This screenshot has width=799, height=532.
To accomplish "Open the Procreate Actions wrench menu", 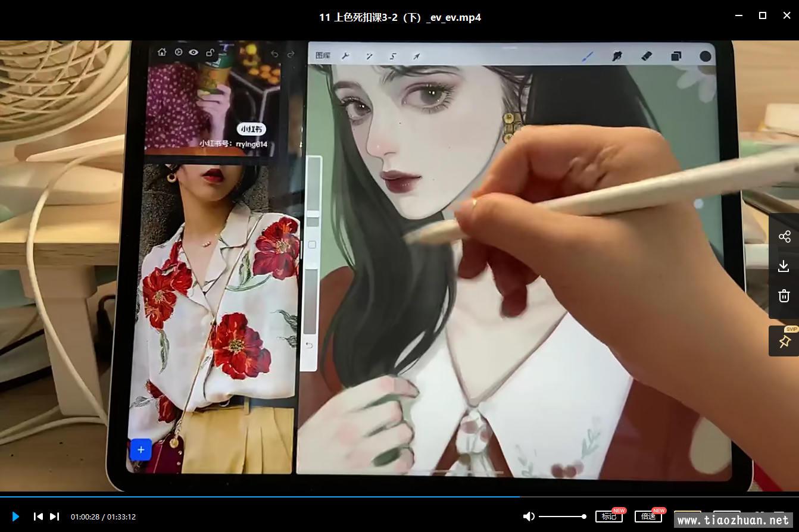I will pos(345,56).
